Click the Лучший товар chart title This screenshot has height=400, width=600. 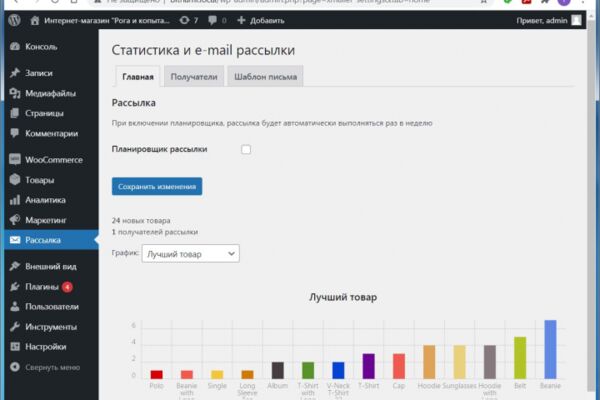343,297
